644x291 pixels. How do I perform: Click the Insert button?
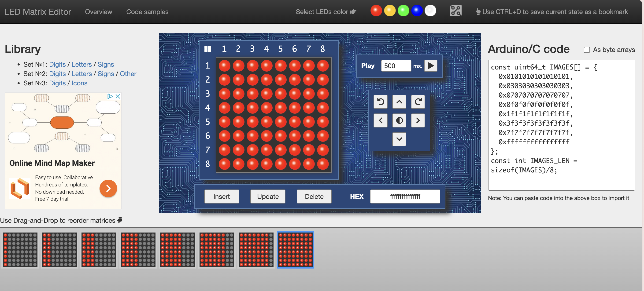[222, 196]
